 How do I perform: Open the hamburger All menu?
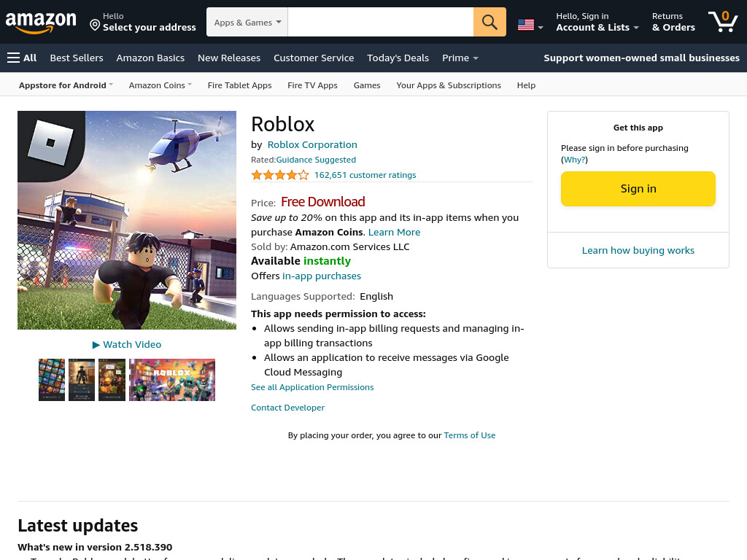[22, 58]
